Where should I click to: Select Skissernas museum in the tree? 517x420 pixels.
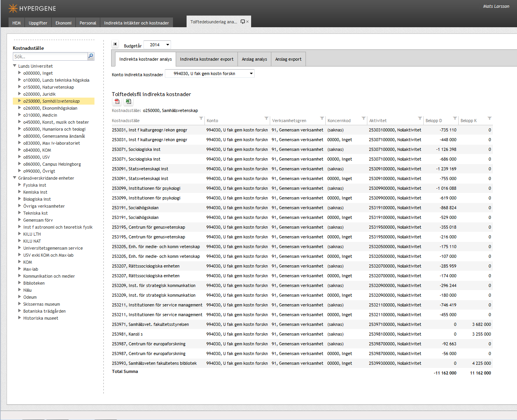(x=42, y=304)
